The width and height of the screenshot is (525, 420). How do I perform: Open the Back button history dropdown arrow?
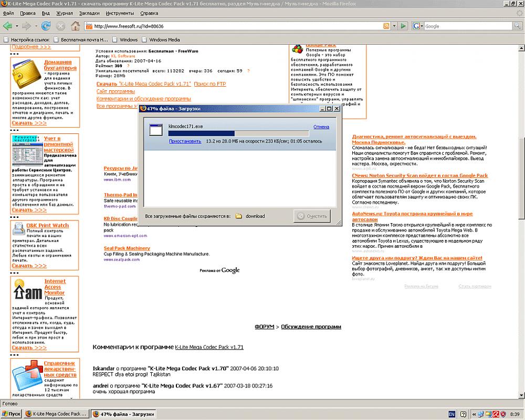[x=16, y=26]
